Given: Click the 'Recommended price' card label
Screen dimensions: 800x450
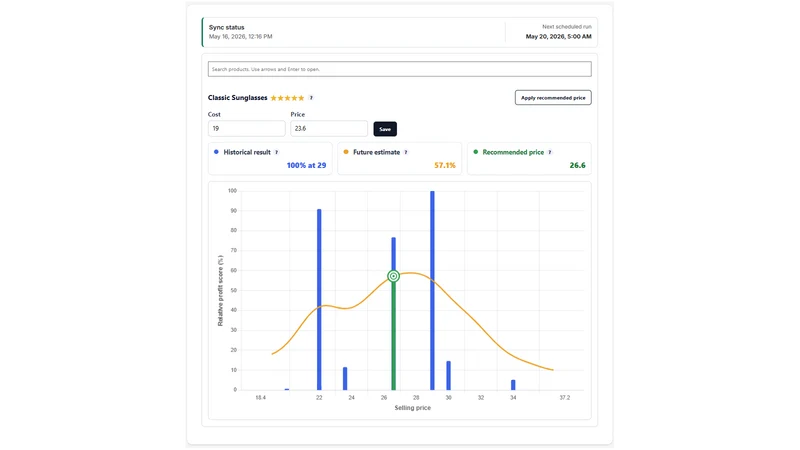Looking at the screenshot, I should coord(513,152).
